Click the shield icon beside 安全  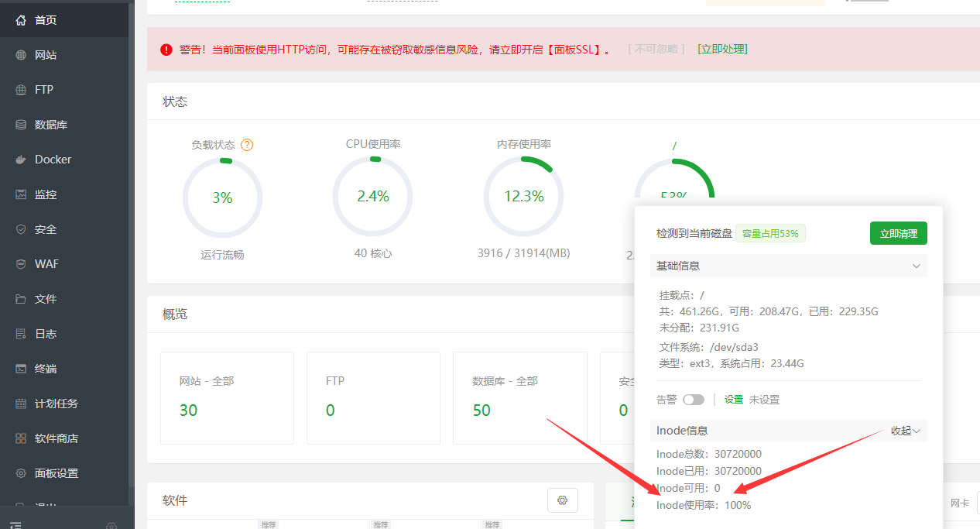(21, 229)
